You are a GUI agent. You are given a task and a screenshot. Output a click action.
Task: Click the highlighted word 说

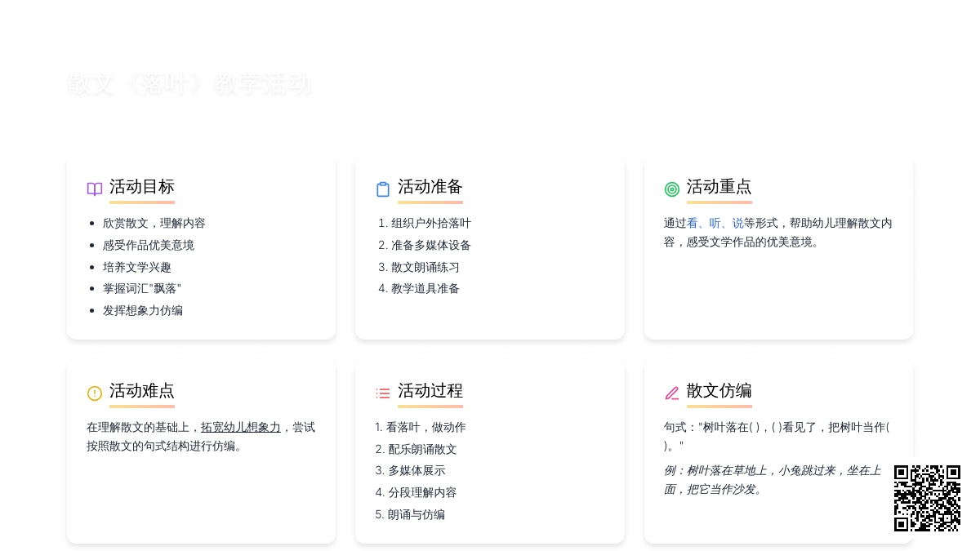[x=738, y=223]
